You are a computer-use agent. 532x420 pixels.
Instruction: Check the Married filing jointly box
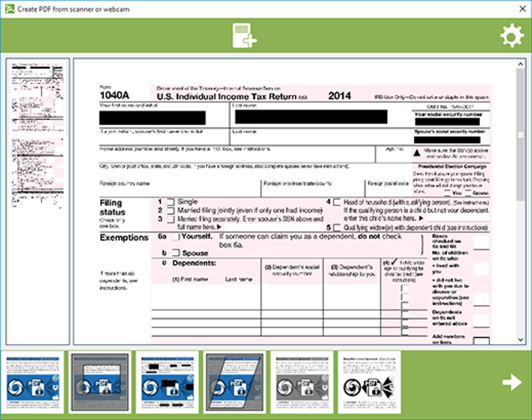point(171,211)
